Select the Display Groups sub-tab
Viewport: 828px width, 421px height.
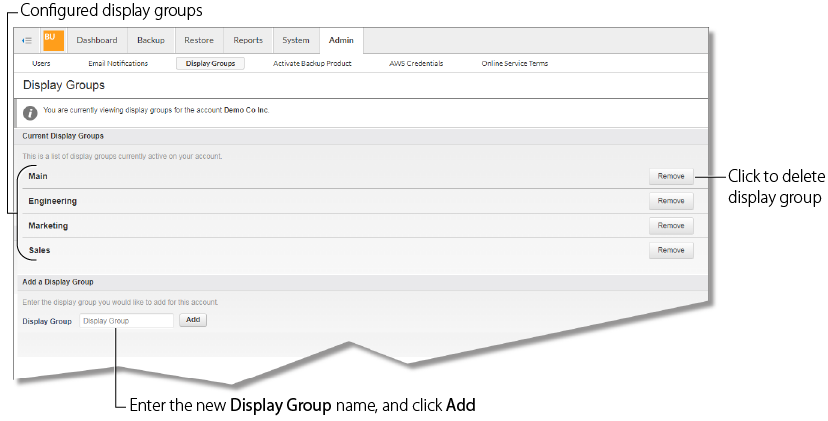[210, 63]
